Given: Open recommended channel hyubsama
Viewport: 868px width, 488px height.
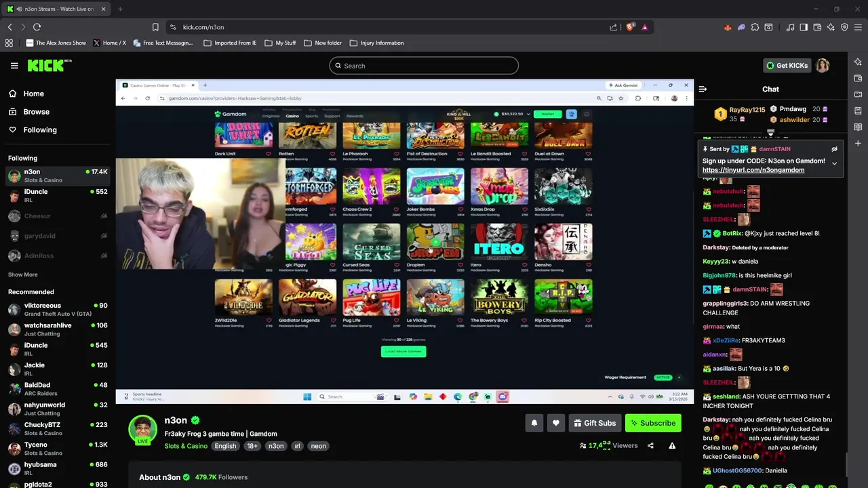Looking at the screenshot, I should [x=58, y=468].
